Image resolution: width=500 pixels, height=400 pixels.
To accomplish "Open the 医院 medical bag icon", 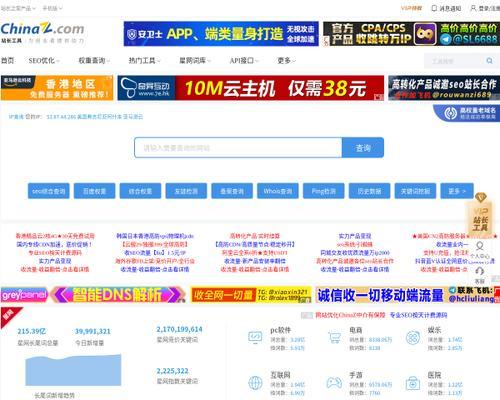I will 413,383.
